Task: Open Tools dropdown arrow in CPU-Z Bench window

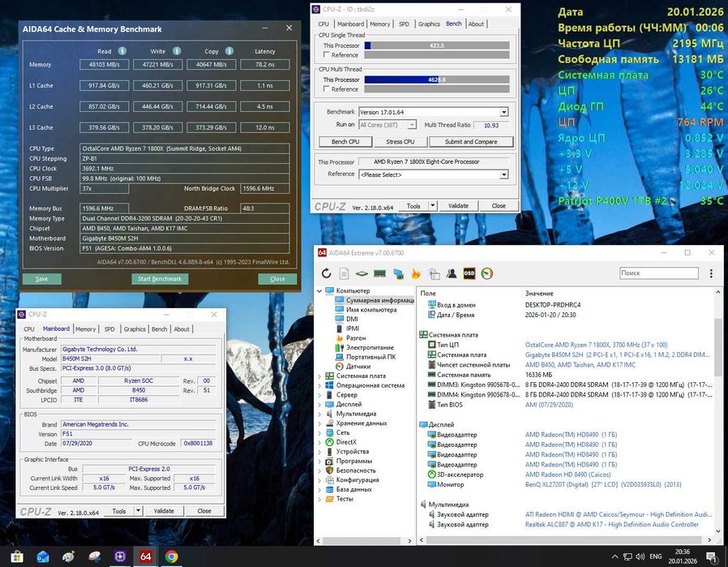Action: 433,206
